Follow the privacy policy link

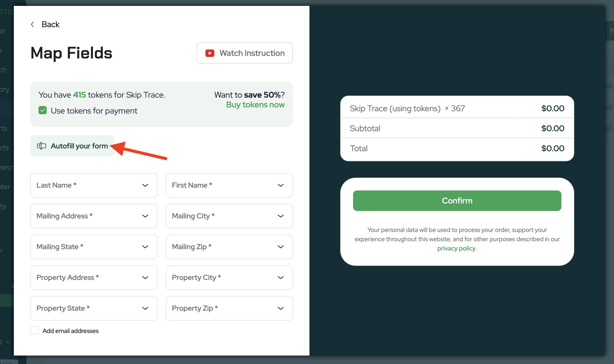pyautogui.click(x=456, y=248)
